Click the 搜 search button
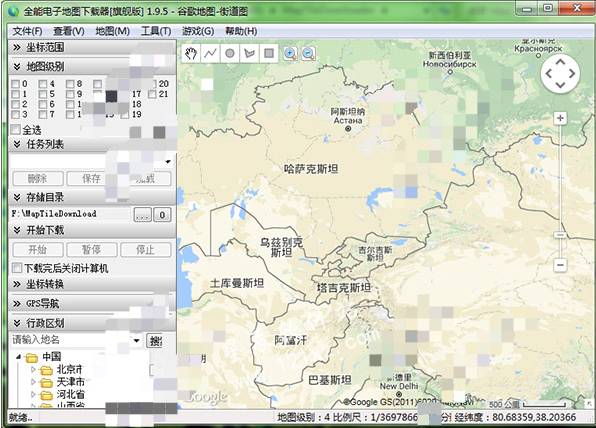 tap(155, 341)
